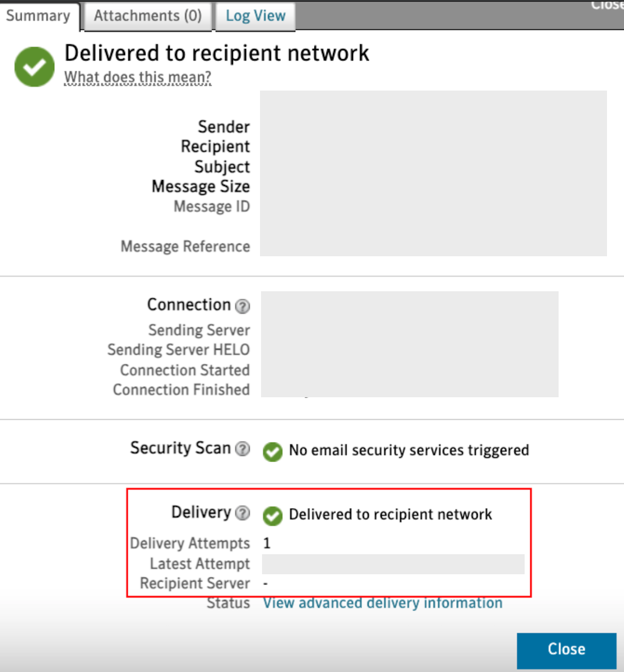Click the Security Scan green check icon
Image resolution: width=624 pixels, height=672 pixels.
pyautogui.click(x=272, y=452)
